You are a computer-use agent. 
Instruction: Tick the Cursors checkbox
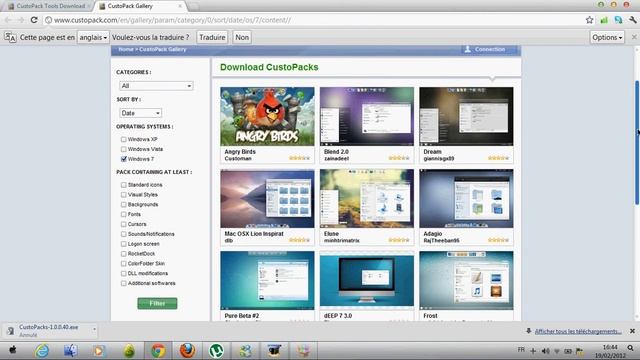coord(124,224)
